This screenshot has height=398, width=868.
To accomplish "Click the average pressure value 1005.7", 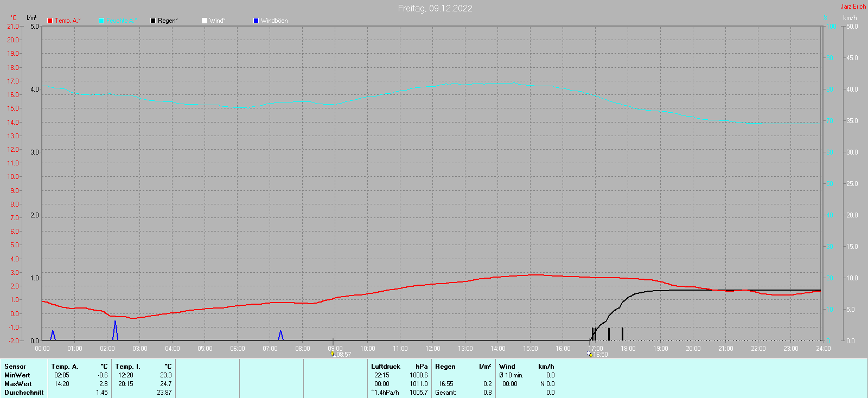I will pyautogui.click(x=419, y=393).
